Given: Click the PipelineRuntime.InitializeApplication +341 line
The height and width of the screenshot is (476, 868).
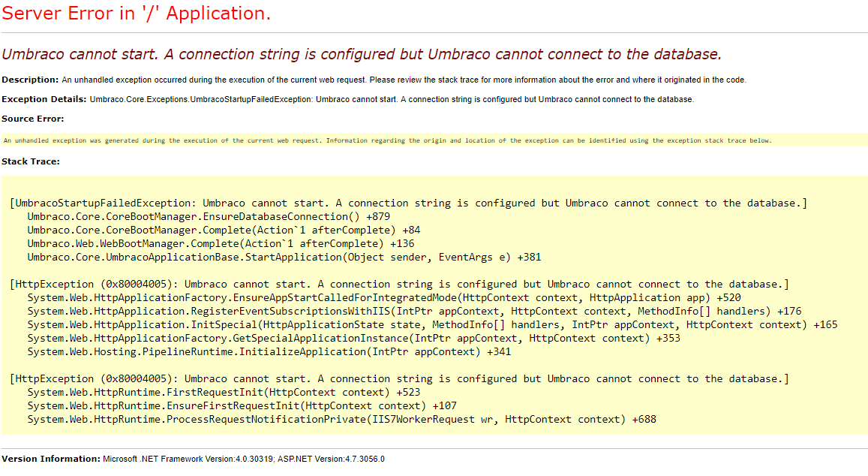Looking at the screenshot, I should (x=269, y=352).
